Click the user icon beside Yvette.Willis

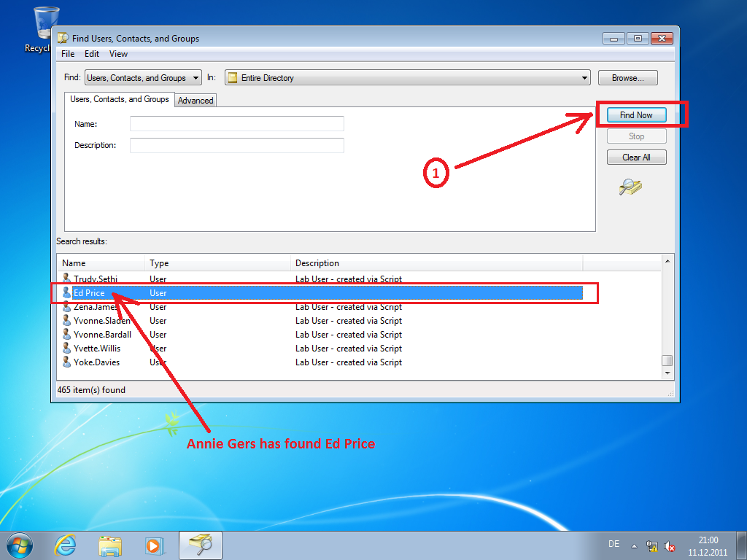[66, 348]
